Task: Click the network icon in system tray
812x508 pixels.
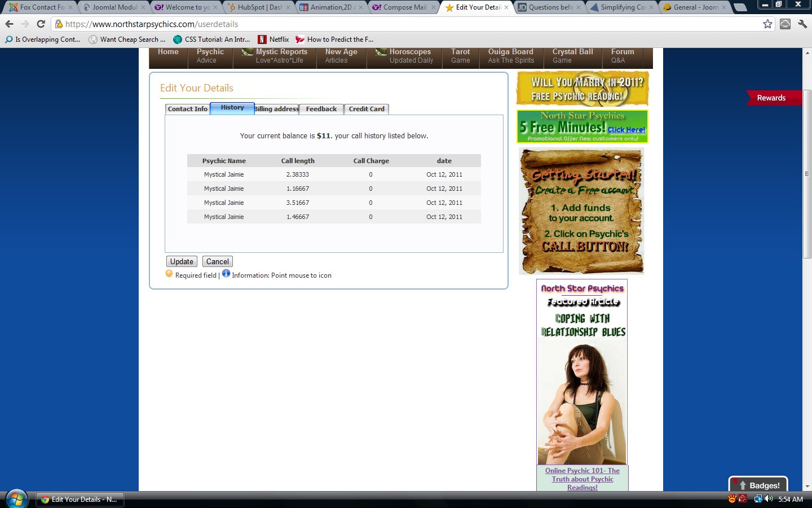Action: (758, 499)
